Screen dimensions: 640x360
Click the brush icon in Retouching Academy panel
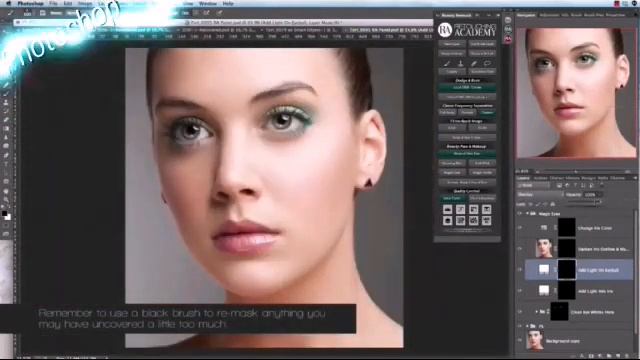click(x=447, y=63)
